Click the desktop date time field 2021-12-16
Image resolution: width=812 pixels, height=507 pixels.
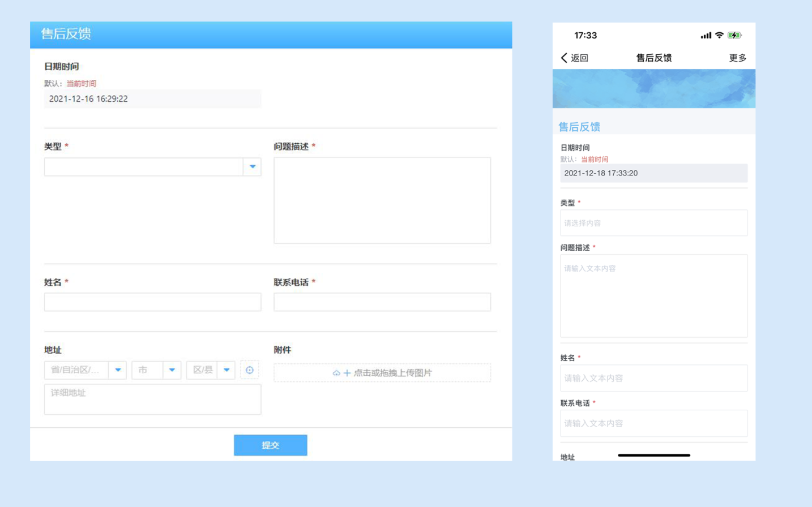coord(152,99)
